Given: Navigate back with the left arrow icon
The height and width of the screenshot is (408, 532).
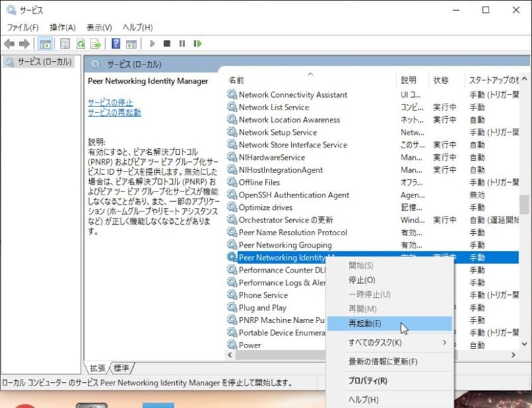Looking at the screenshot, I should pyautogui.click(x=9, y=44).
